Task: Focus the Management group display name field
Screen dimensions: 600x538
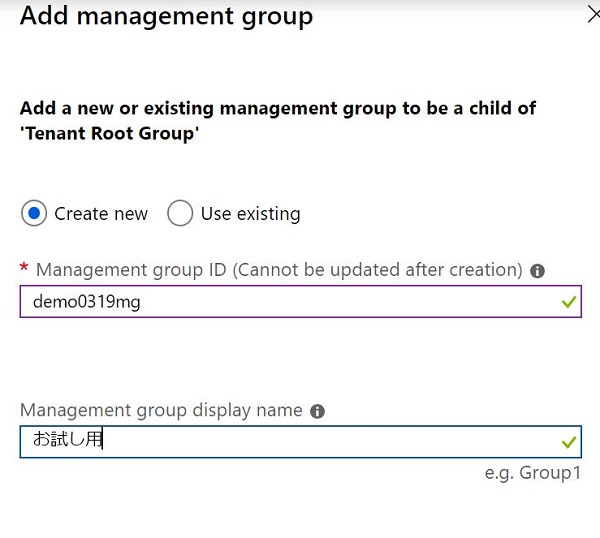Action: [x=301, y=442]
